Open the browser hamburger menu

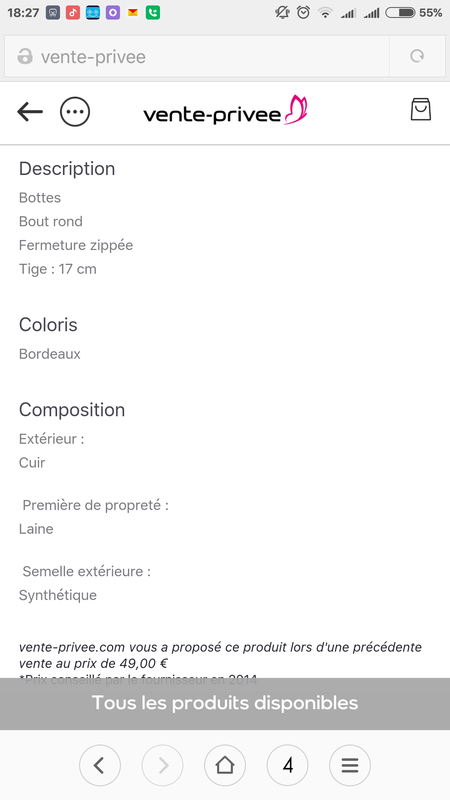(x=350, y=765)
